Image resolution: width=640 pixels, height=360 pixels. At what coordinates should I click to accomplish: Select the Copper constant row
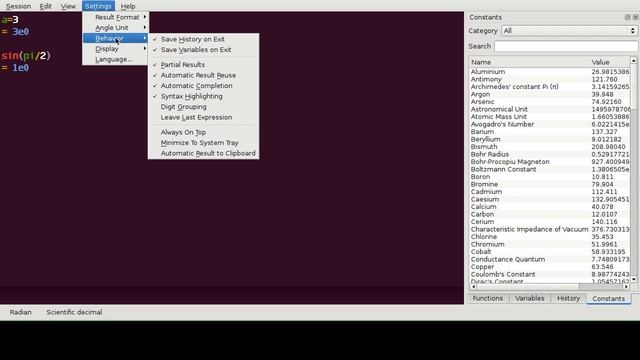point(550,267)
